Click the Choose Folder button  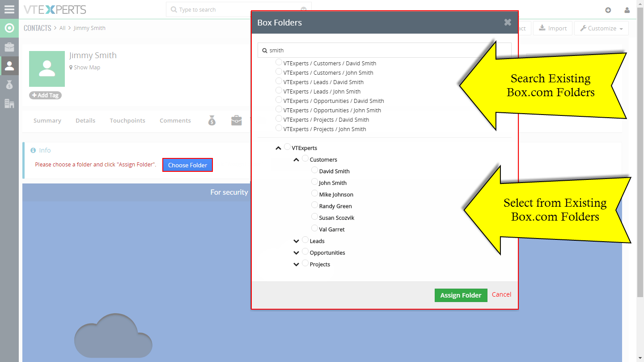click(187, 165)
